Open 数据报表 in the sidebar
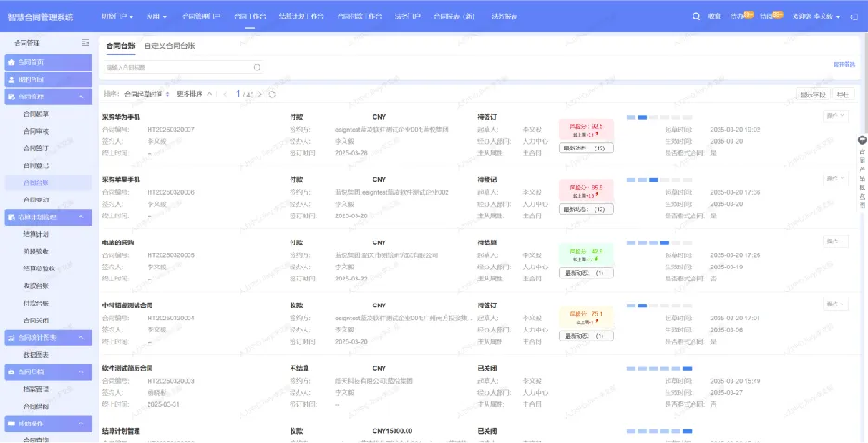868x443 pixels. coord(36,355)
